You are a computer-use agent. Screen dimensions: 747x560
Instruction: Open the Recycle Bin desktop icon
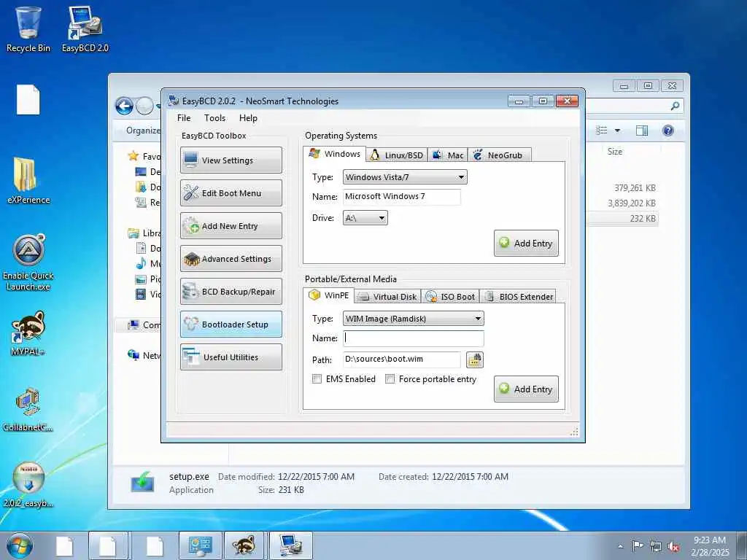click(x=28, y=28)
